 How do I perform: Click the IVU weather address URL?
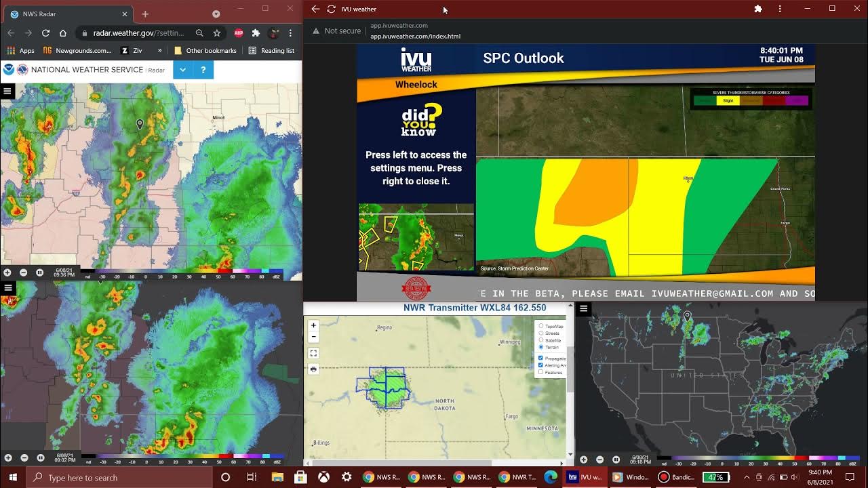coord(415,36)
